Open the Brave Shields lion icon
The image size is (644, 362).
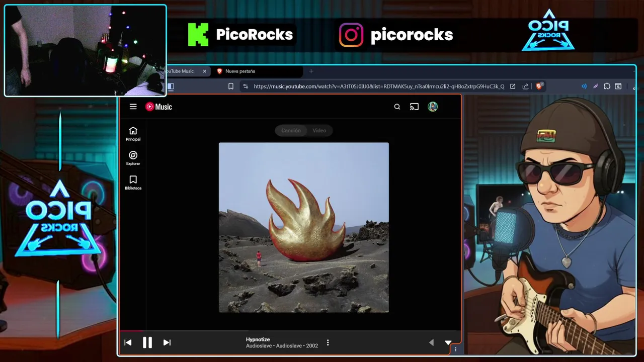[539, 86]
